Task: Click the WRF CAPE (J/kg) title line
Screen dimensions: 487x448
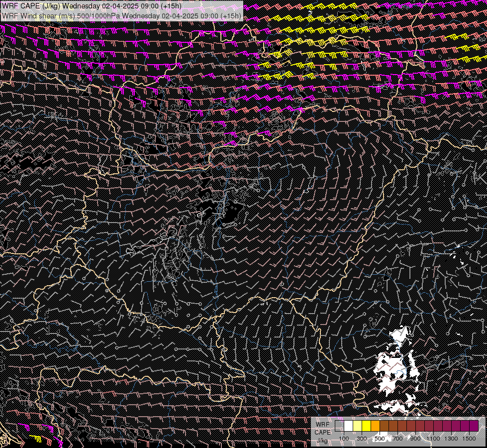Action: 92,6
